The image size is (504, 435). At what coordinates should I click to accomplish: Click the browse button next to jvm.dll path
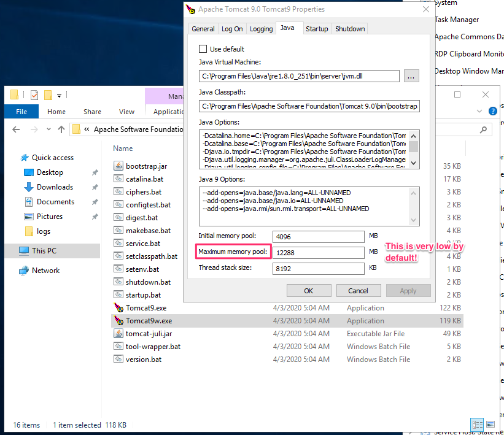tap(411, 76)
